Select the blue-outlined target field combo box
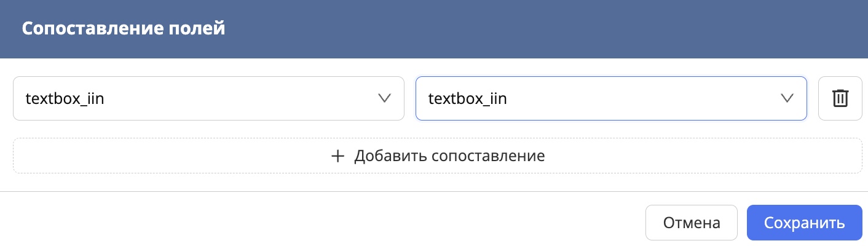Viewport: 868px width, 246px height. [x=611, y=98]
